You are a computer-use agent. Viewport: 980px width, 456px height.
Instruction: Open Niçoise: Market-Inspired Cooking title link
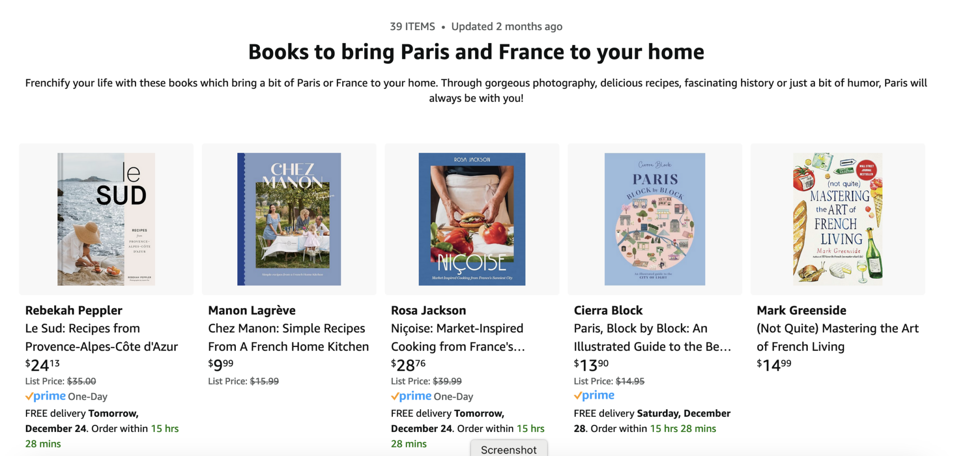(458, 337)
